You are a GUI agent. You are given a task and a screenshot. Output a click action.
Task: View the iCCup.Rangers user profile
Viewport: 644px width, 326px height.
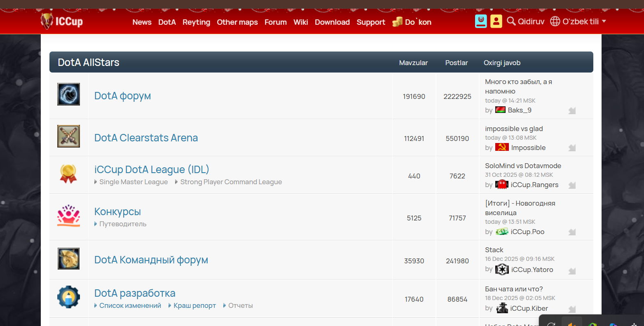(534, 185)
